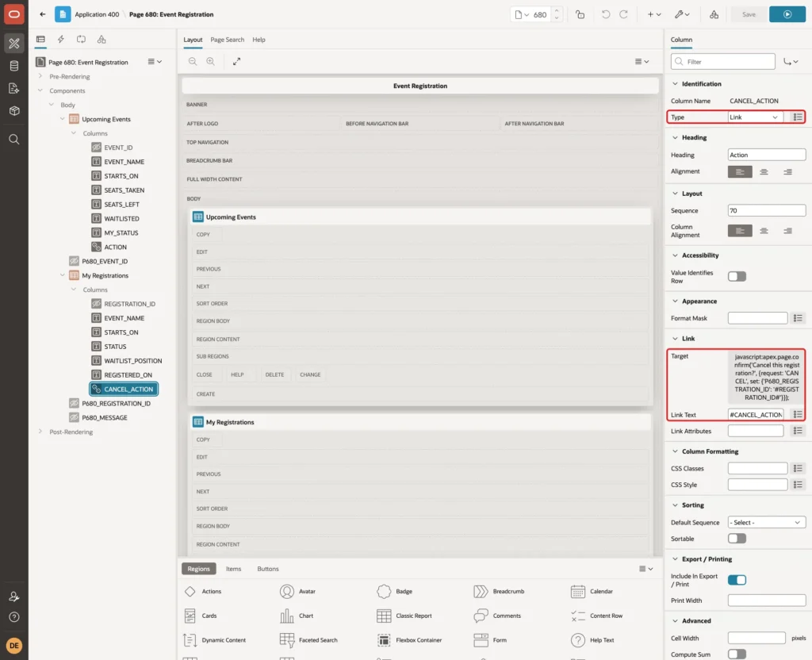
Task: Open the Type dropdown showing Link
Action: coord(754,117)
